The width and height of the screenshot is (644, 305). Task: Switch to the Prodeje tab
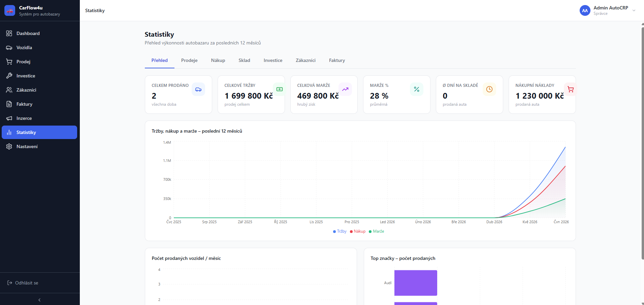pos(189,61)
